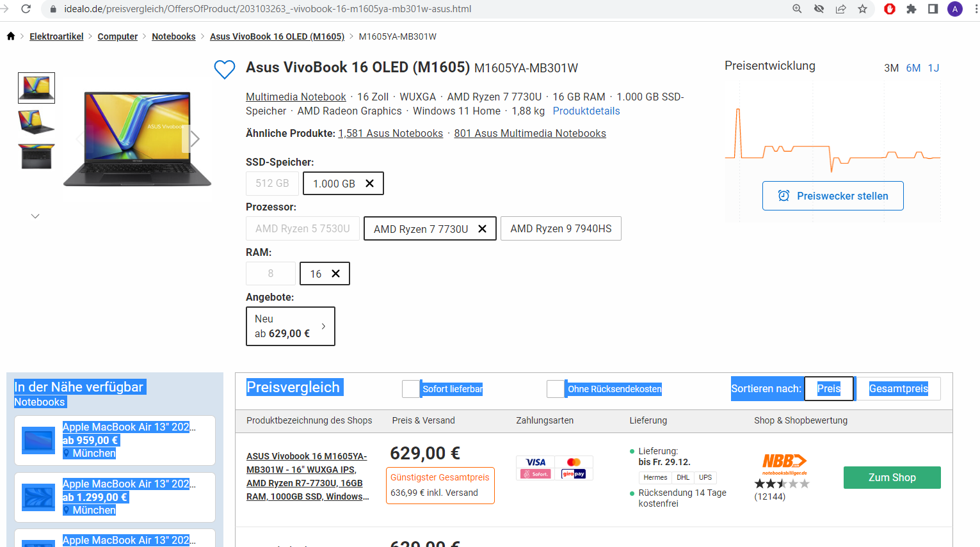Show next product image with right arrow
The width and height of the screenshot is (980, 547).
pos(195,139)
